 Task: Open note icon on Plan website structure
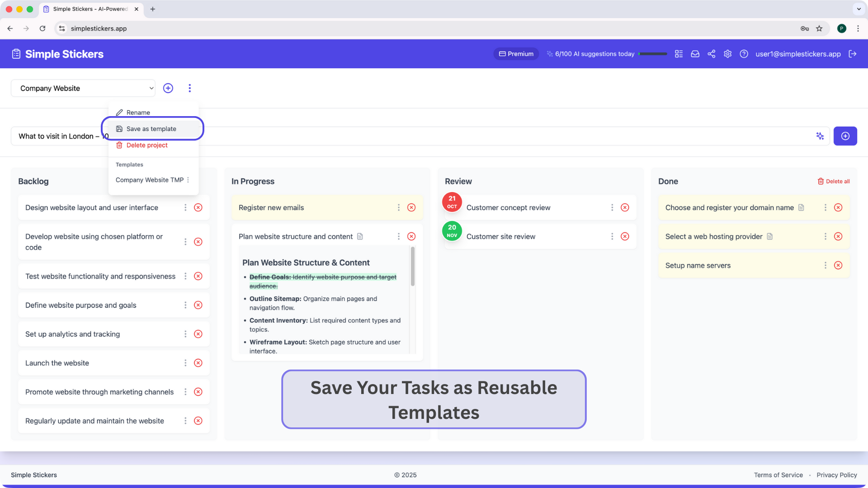point(360,236)
